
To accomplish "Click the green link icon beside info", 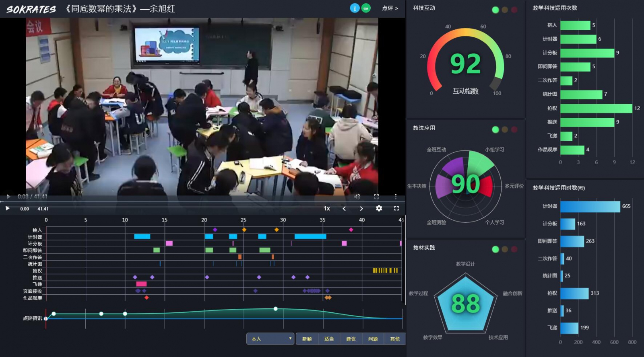I will click(x=366, y=8).
